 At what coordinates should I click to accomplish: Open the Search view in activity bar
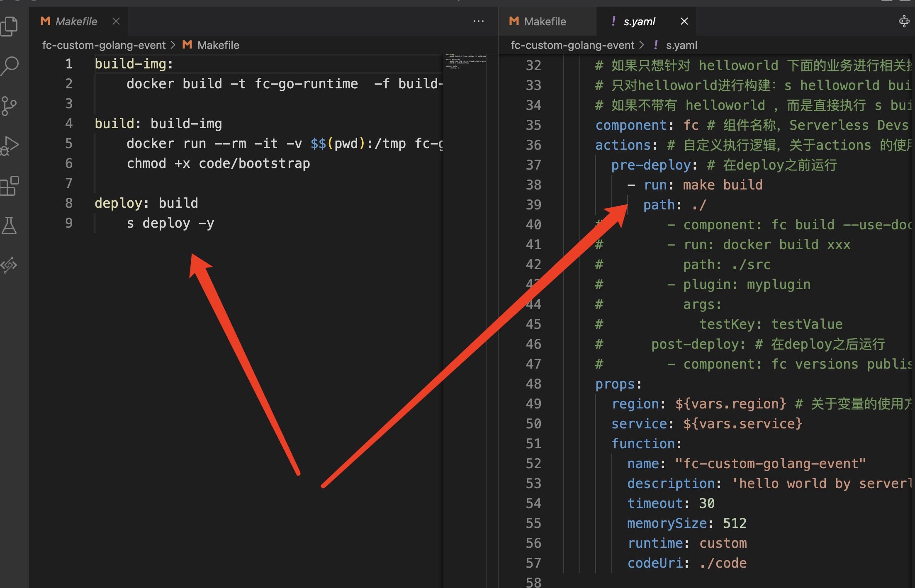click(9, 66)
